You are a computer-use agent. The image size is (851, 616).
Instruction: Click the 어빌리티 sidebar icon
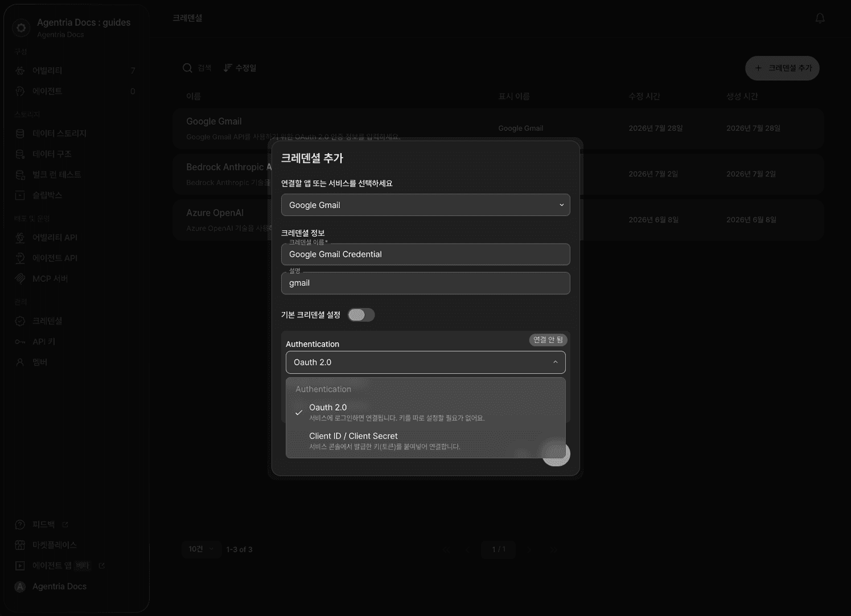(20, 71)
